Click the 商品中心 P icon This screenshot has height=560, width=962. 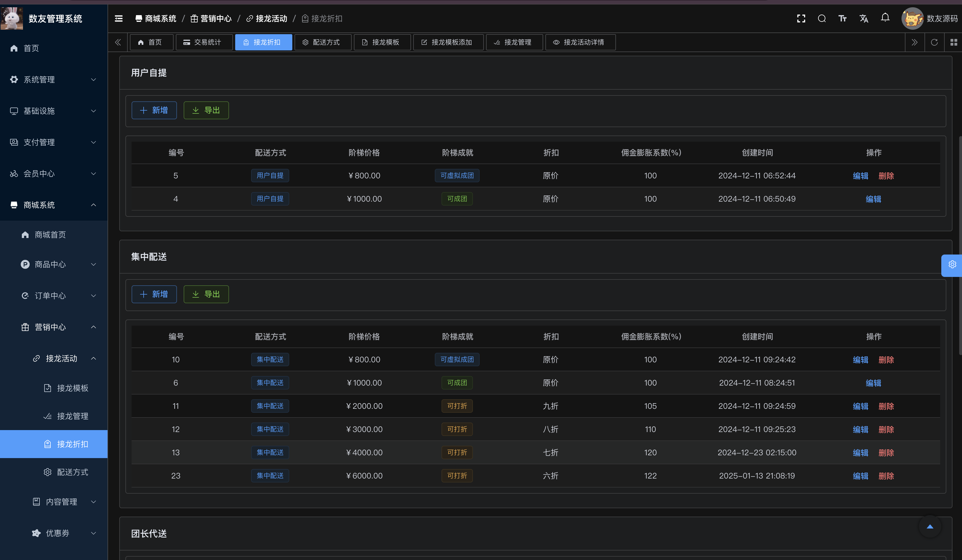click(25, 264)
